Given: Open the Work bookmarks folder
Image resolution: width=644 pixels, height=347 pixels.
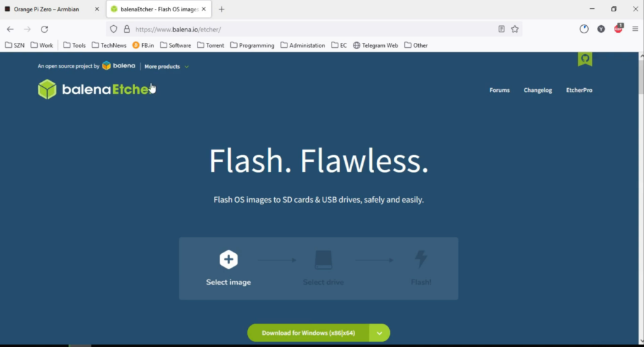Looking at the screenshot, I should tap(42, 45).
